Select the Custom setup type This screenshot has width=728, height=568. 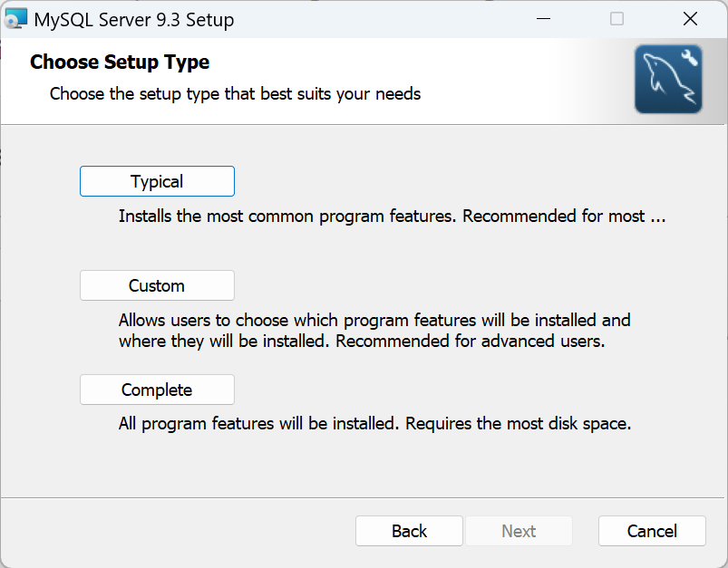pos(157,285)
